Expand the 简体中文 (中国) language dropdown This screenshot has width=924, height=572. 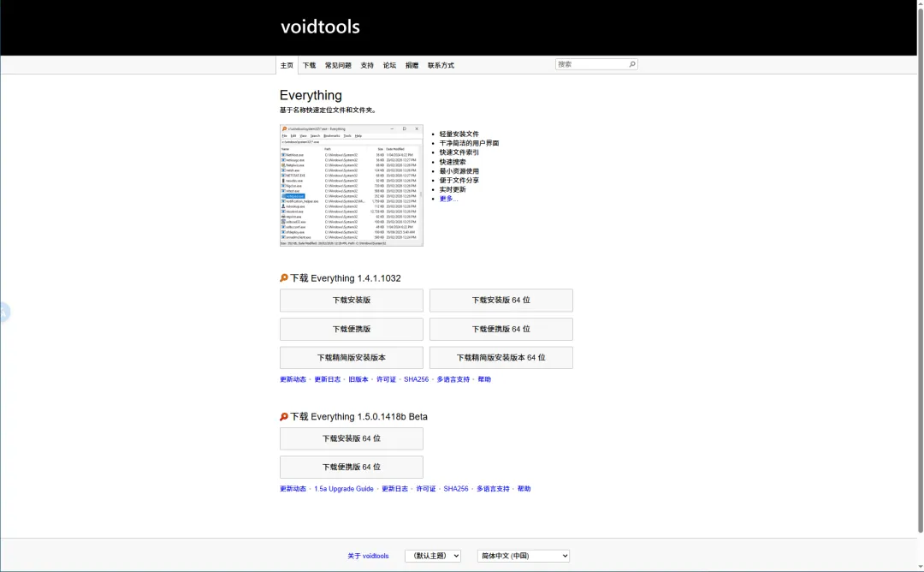tap(524, 556)
